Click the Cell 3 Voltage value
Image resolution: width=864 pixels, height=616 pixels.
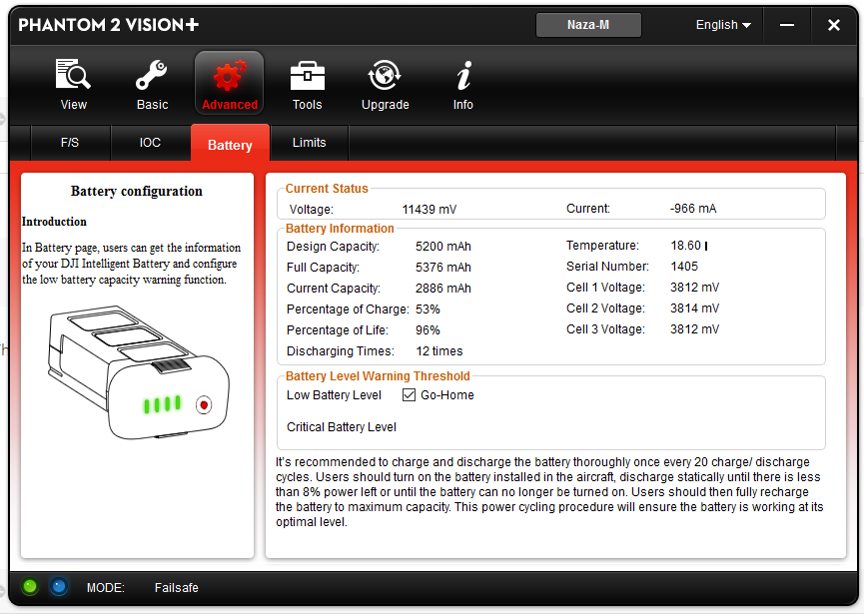[695, 328]
